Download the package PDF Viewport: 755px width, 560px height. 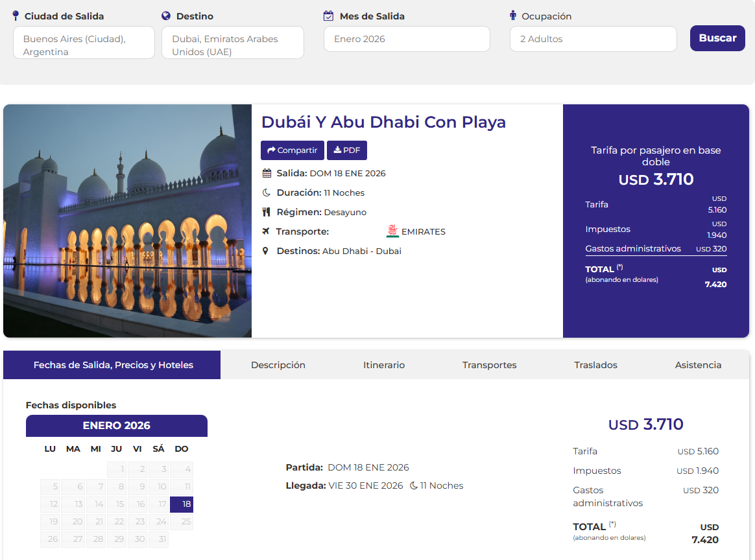[347, 150]
